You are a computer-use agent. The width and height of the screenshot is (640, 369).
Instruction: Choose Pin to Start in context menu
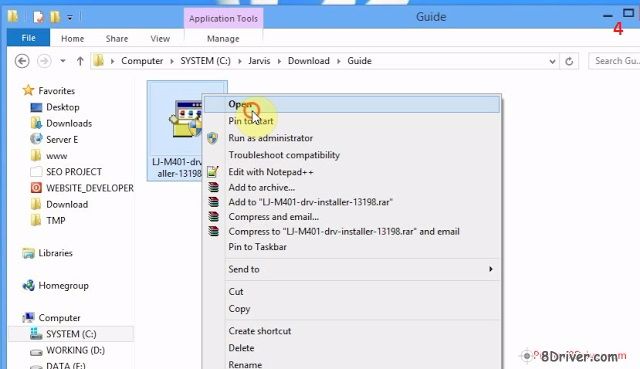351,121
